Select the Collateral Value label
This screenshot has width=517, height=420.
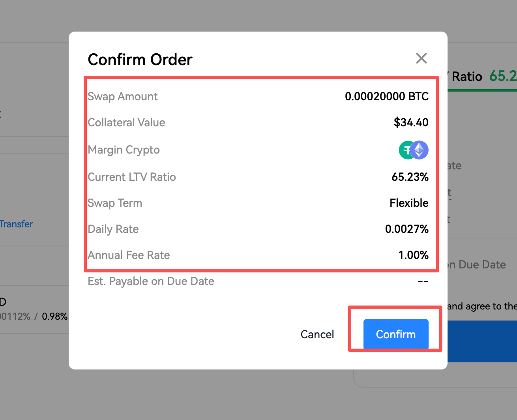pyautogui.click(x=126, y=122)
